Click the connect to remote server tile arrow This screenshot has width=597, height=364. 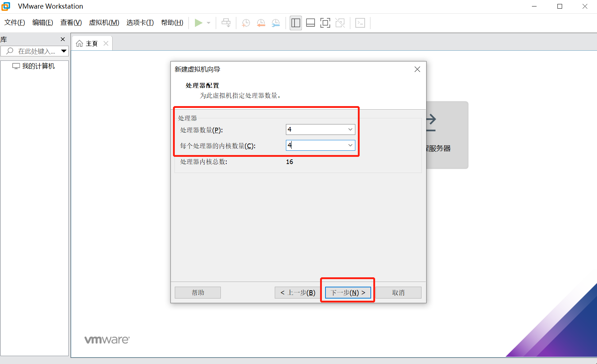(431, 123)
